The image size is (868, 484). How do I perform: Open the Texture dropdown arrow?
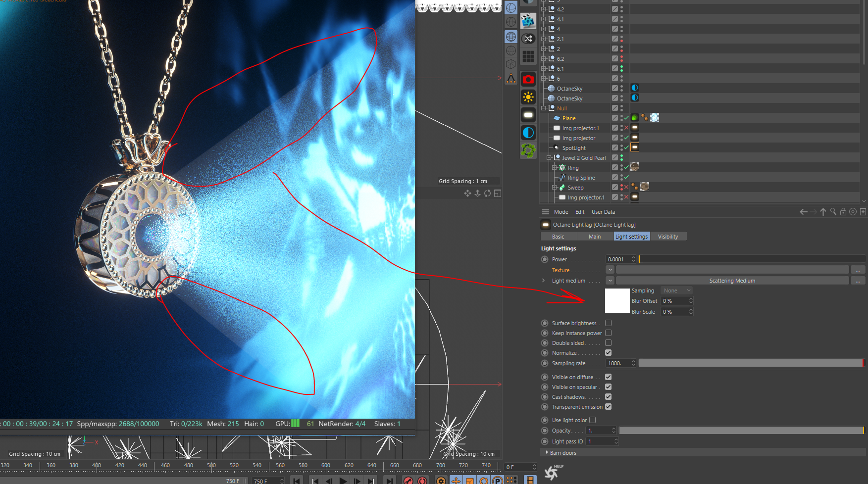pos(610,270)
